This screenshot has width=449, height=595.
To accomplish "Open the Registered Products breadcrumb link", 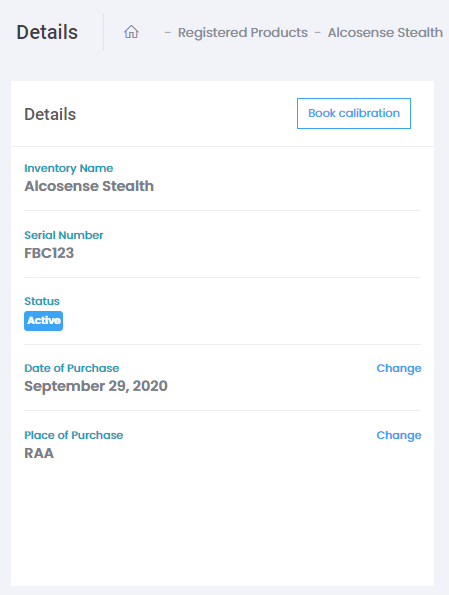I will coord(243,33).
